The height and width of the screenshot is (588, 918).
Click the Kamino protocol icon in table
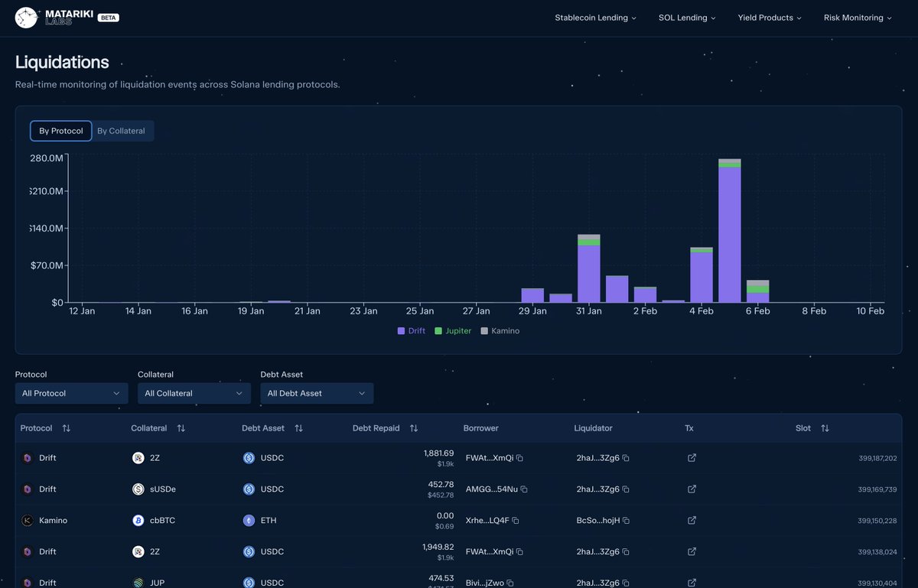pyautogui.click(x=27, y=521)
